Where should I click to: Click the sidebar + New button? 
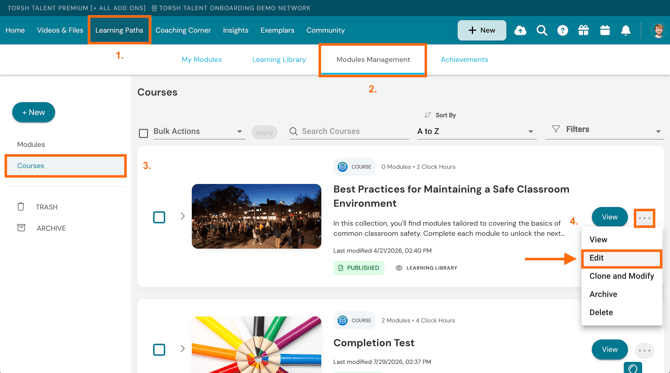coord(33,112)
